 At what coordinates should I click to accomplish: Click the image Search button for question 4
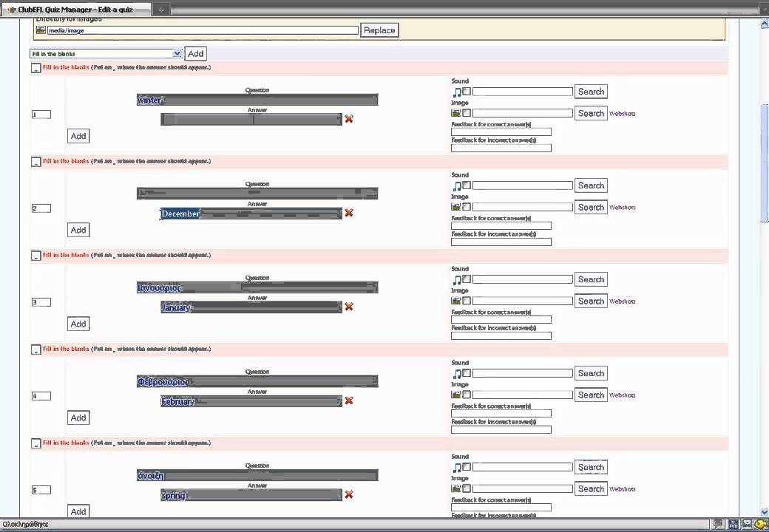tap(591, 395)
